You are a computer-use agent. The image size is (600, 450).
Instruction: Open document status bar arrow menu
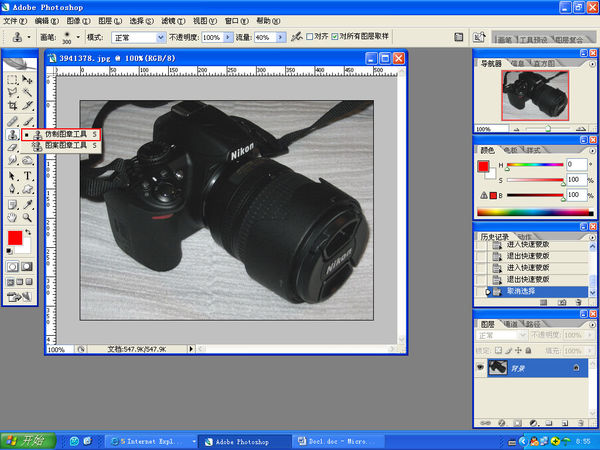click(191, 349)
